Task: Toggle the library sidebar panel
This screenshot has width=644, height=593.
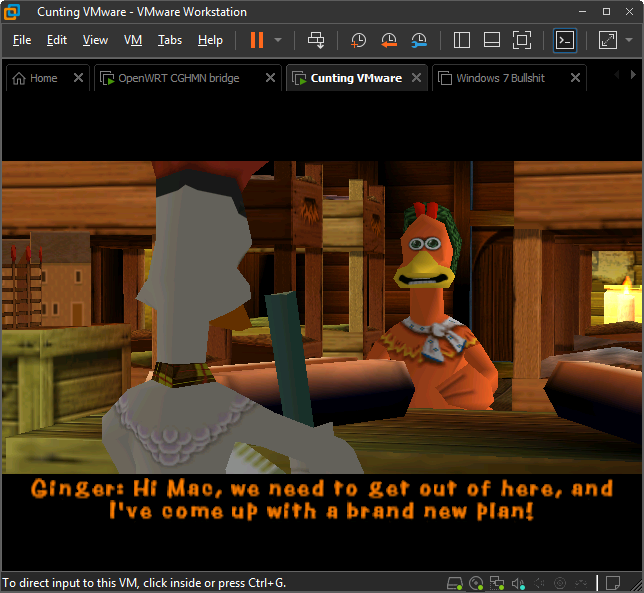Action: (x=462, y=40)
